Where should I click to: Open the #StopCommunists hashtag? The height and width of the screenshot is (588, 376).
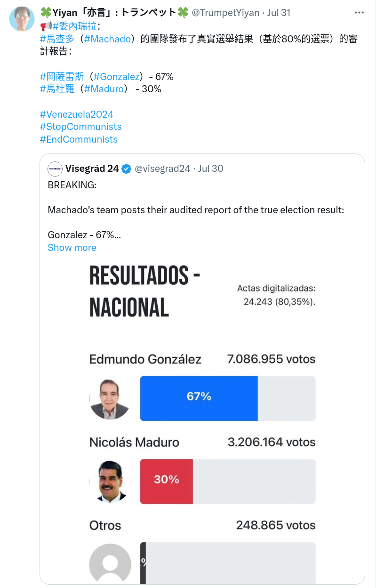coord(81,127)
